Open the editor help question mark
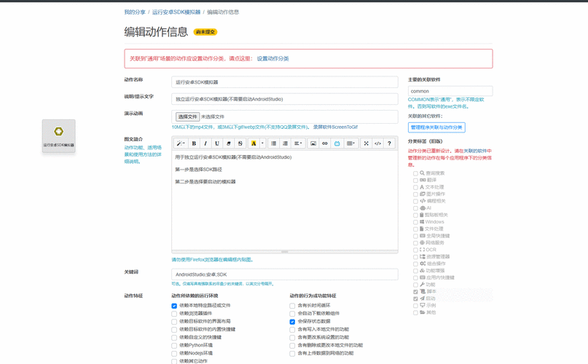The image size is (588, 364). click(x=389, y=143)
